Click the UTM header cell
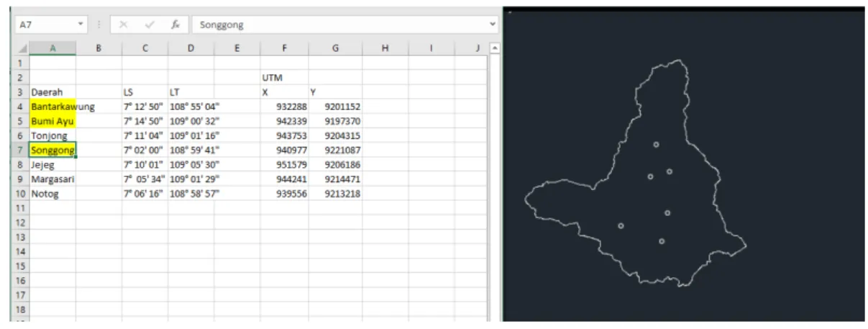The image size is (868, 329). [x=285, y=77]
